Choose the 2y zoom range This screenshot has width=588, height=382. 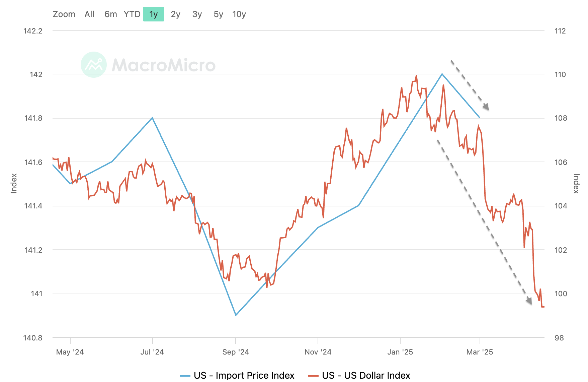(x=175, y=14)
